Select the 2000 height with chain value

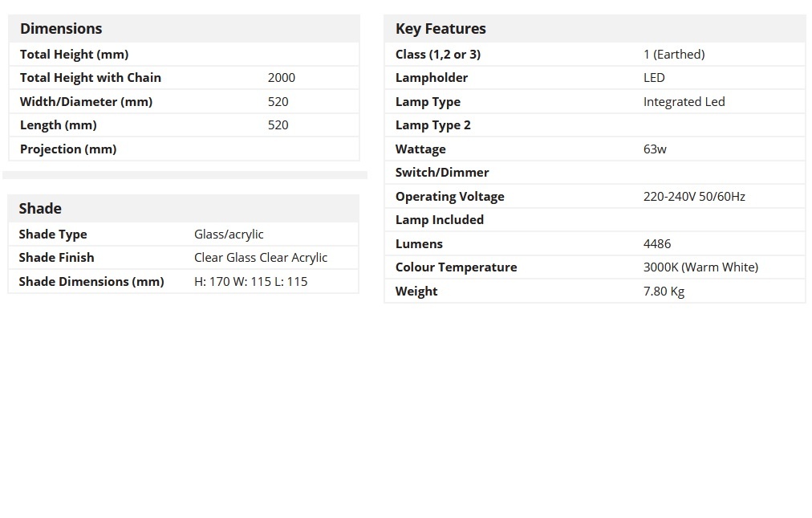[x=281, y=78]
